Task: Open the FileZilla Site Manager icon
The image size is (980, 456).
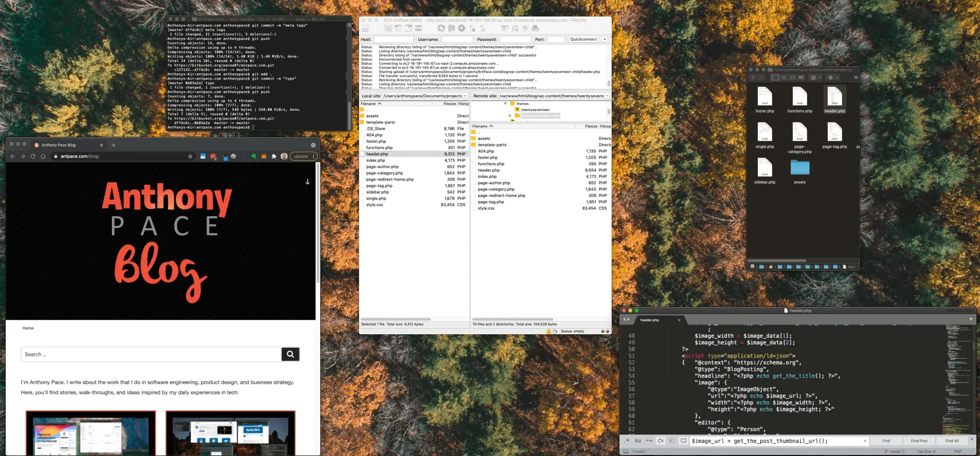Action: coord(365,28)
